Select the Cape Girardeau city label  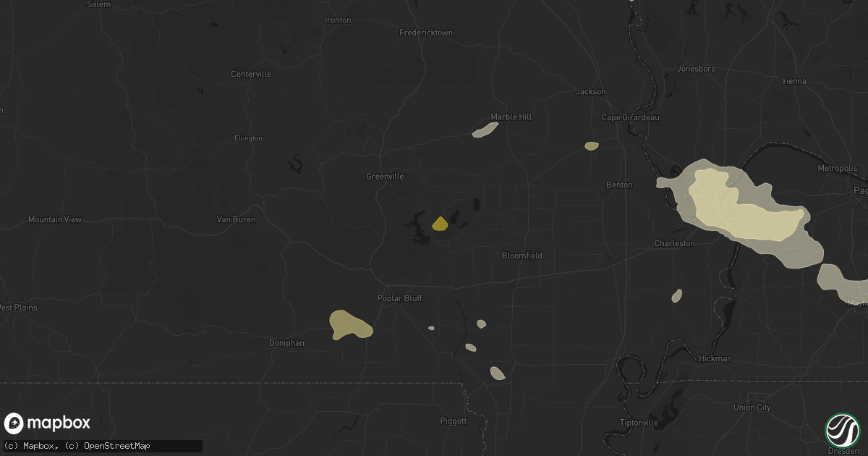pos(631,117)
